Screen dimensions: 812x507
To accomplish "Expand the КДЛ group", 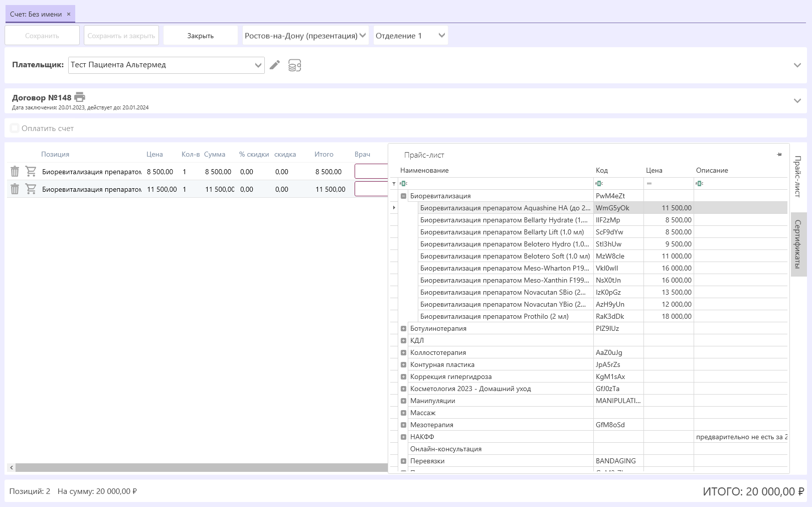I will pos(403,340).
